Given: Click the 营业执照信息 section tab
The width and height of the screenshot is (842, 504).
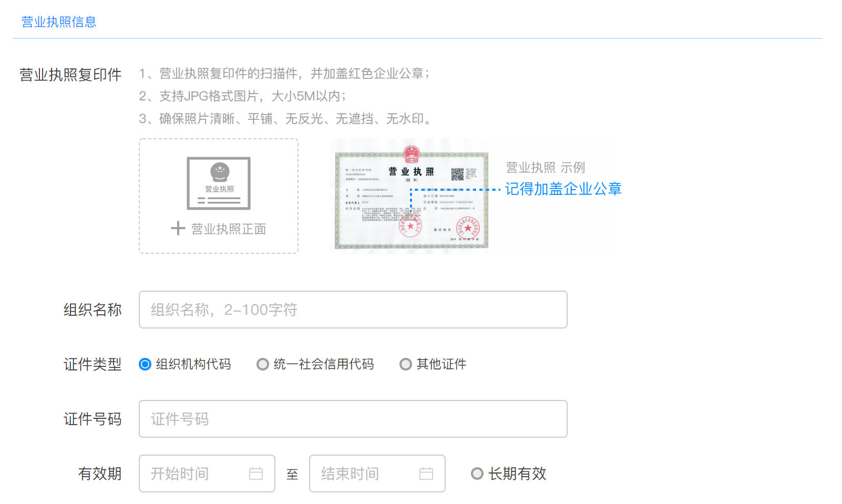Looking at the screenshot, I should [x=59, y=22].
